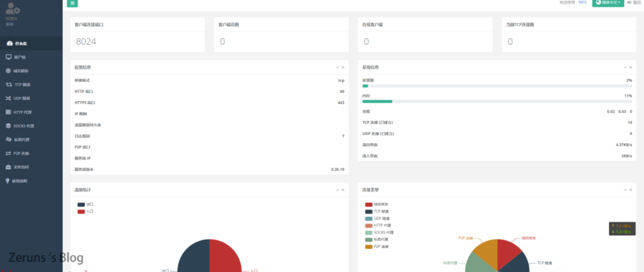644x272 pixels.
Task: Open the 简体中文 language dropdown
Action: click(x=608, y=3)
